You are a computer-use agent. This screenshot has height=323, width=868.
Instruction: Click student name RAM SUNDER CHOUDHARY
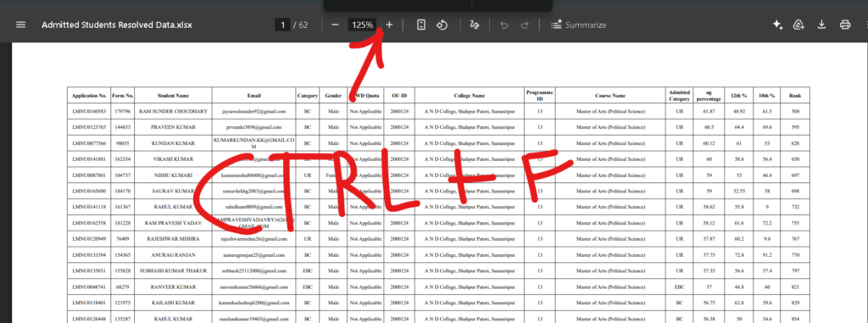(x=173, y=111)
